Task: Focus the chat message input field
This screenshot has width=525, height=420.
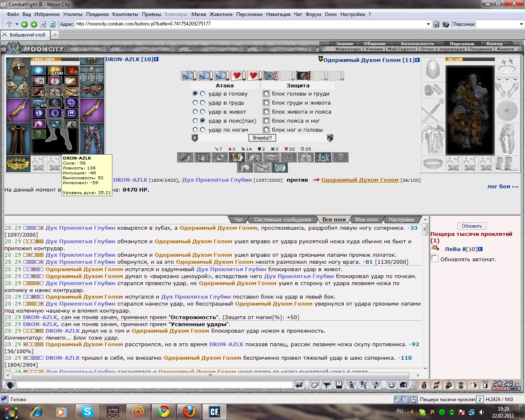Action: pos(155,385)
